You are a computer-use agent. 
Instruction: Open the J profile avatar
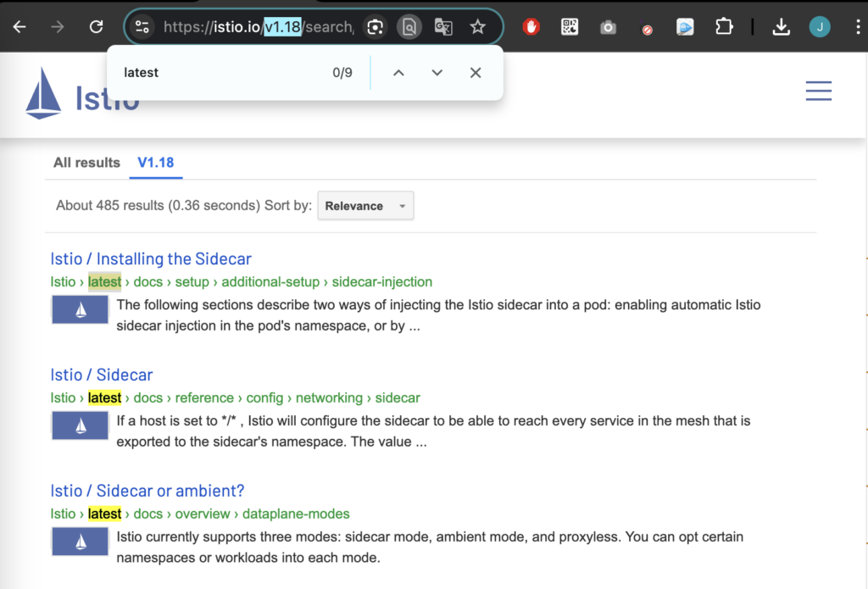(820, 26)
